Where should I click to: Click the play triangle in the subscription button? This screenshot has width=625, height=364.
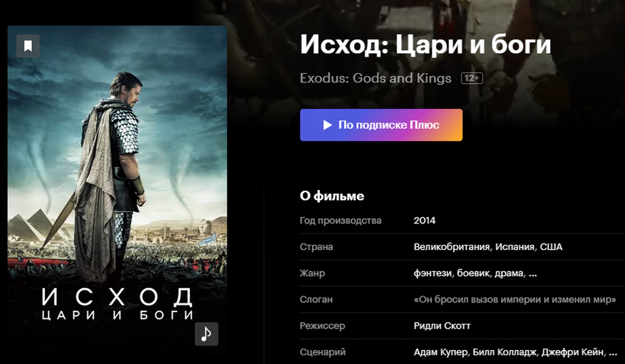tap(327, 125)
